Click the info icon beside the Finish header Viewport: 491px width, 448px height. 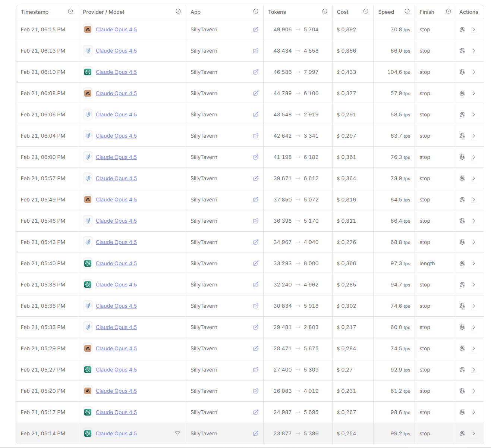click(448, 12)
